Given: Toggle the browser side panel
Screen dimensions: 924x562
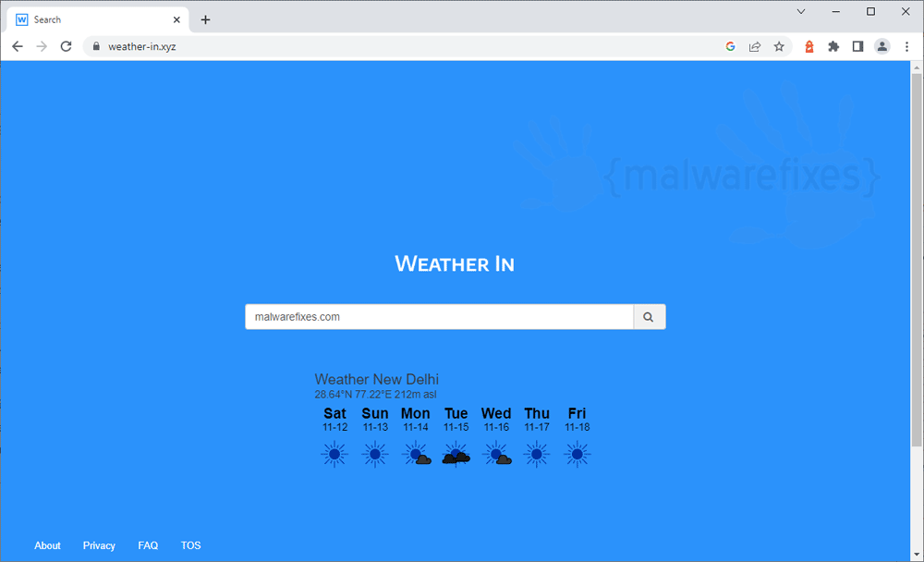Looking at the screenshot, I should (858, 46).
